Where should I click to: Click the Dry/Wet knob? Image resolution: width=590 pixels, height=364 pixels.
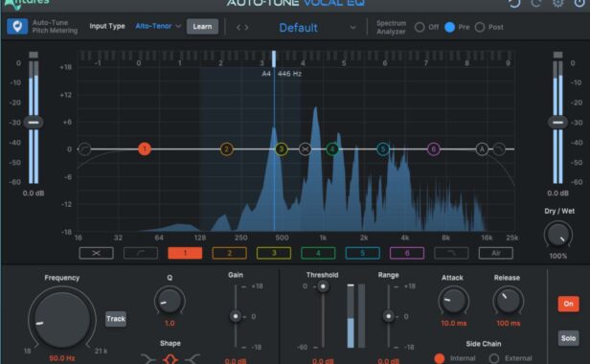pyautogui.click(x=558, y=235)
